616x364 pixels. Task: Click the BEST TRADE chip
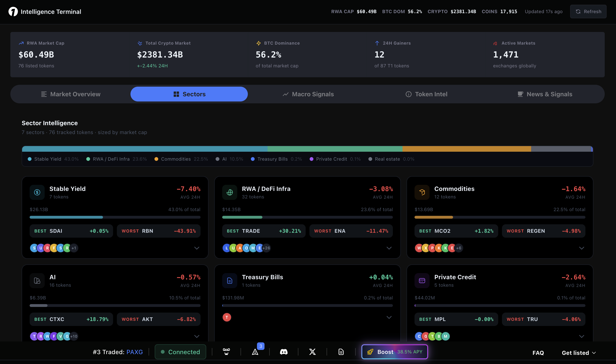(x=264, y=231)
